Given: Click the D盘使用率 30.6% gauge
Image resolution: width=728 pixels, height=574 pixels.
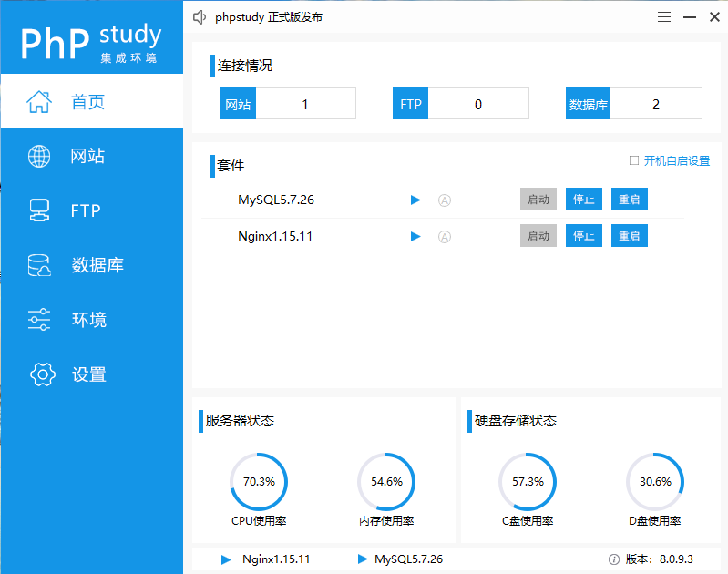Looking at the screenshot, I should (655, 482).
